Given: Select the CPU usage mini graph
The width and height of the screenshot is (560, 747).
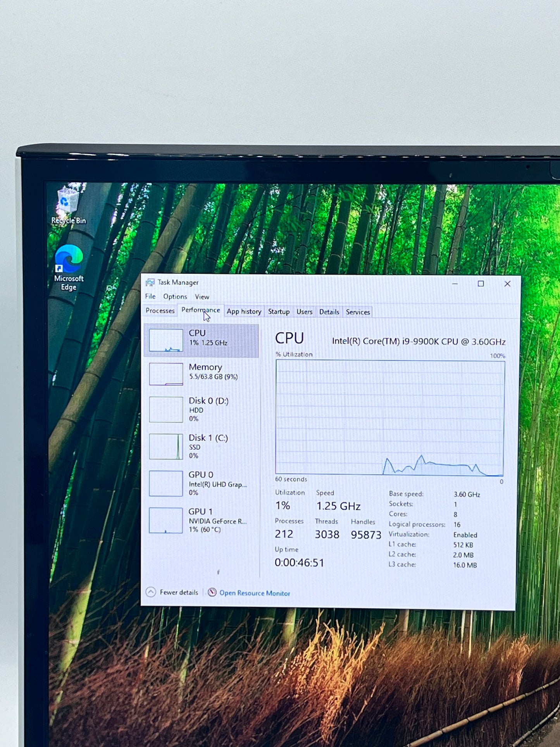Looking at the screenshot, I should [x=166, y=340].
